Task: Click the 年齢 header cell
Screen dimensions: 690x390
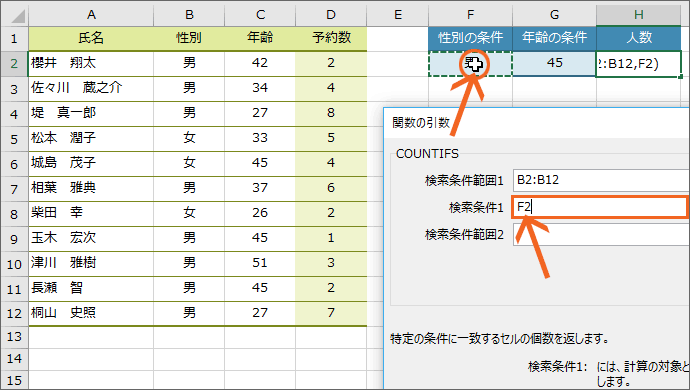Action: click(x=260, y=38)
